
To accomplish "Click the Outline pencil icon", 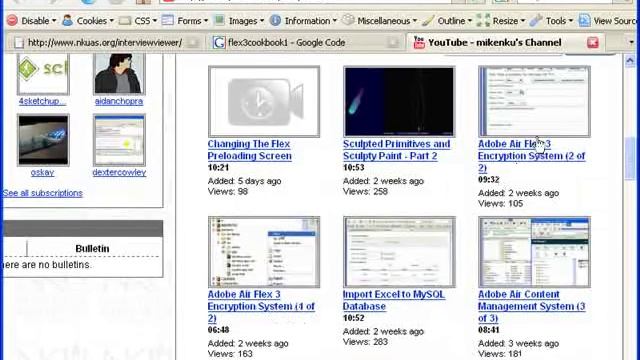I will pos(428,20).
